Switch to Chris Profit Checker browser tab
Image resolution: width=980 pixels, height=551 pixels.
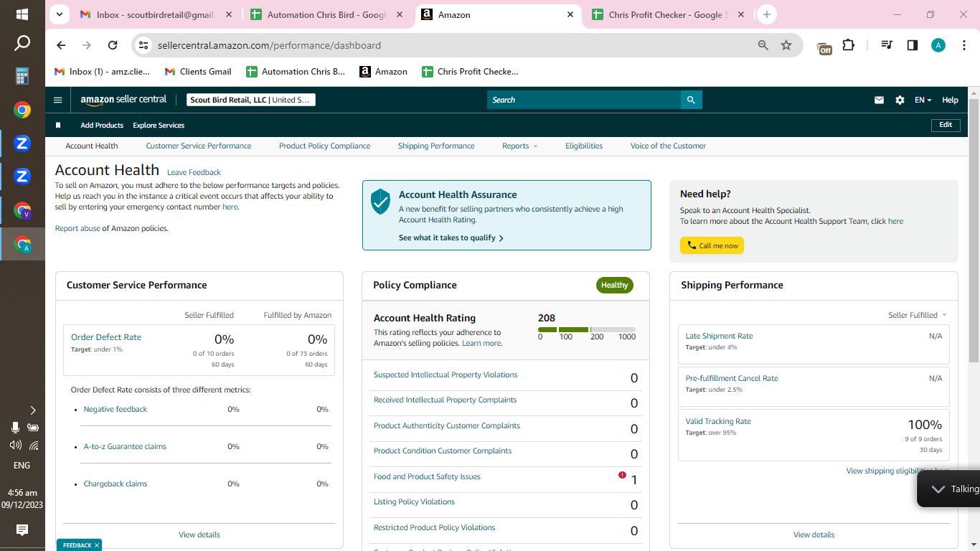click(x=669, y=14)
